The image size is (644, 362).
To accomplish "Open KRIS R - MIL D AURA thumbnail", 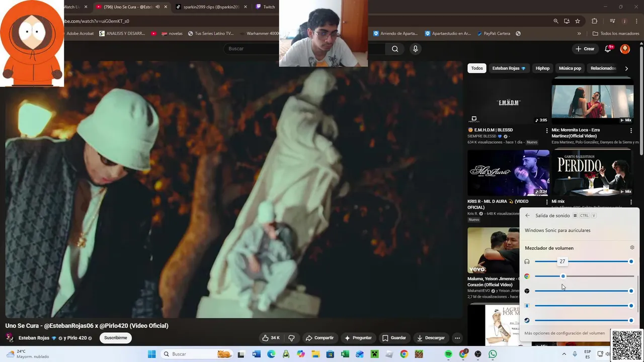I will [x=508, y=173].
